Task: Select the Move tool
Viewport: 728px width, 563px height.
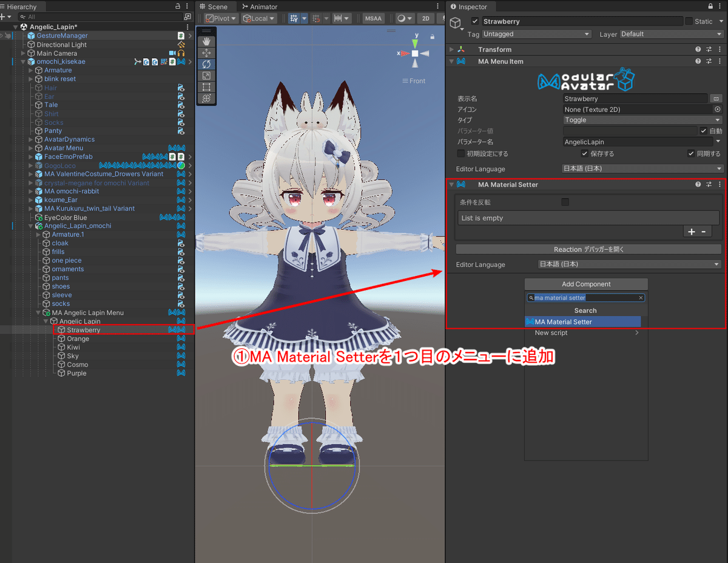Action: [x=206, y=53]
